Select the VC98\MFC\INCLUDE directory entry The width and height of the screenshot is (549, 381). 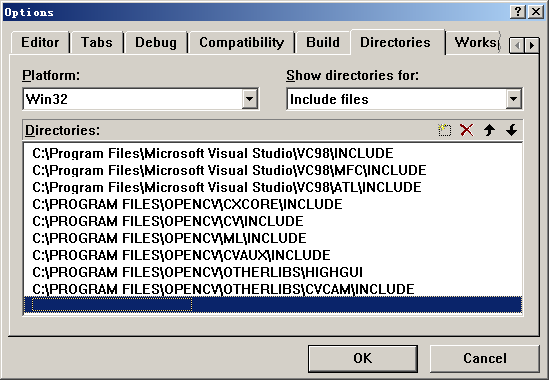pyautogui.click(x=273, y=170)
